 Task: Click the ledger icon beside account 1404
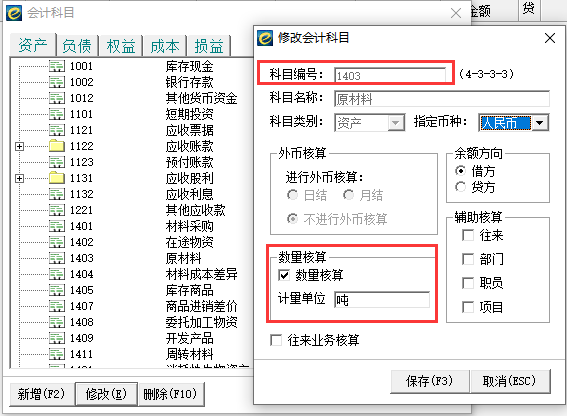(x=57, y=274)
